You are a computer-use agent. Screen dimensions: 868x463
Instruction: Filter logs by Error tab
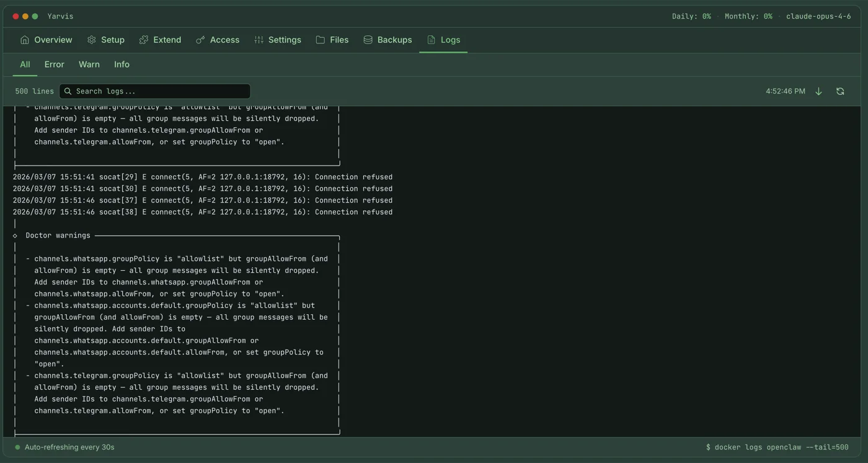tap(54, 64)
